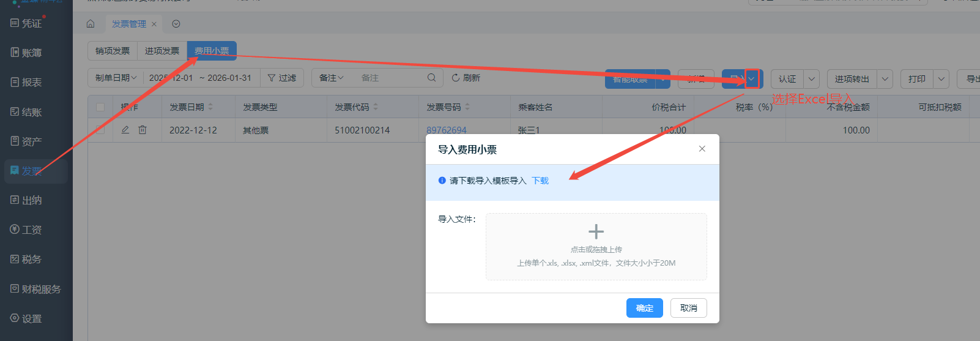Click the home icon in tab bar
This screenshot has width=980, height=341.
pyautogui.click(x=91, y=24)
